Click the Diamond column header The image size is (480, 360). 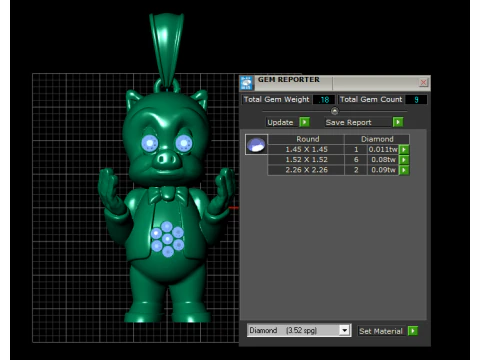point(377,139)
